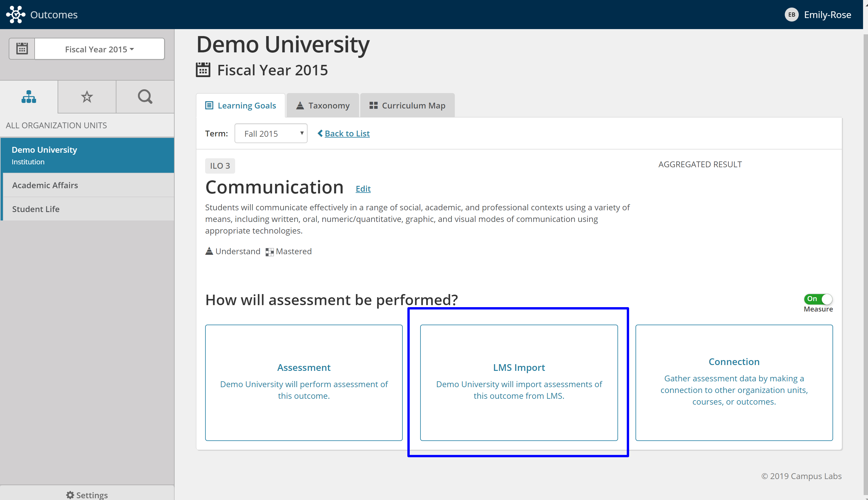The image size is (868, 500).
Task: Open the favorites star tab
Action: click(x=87, y=97)
